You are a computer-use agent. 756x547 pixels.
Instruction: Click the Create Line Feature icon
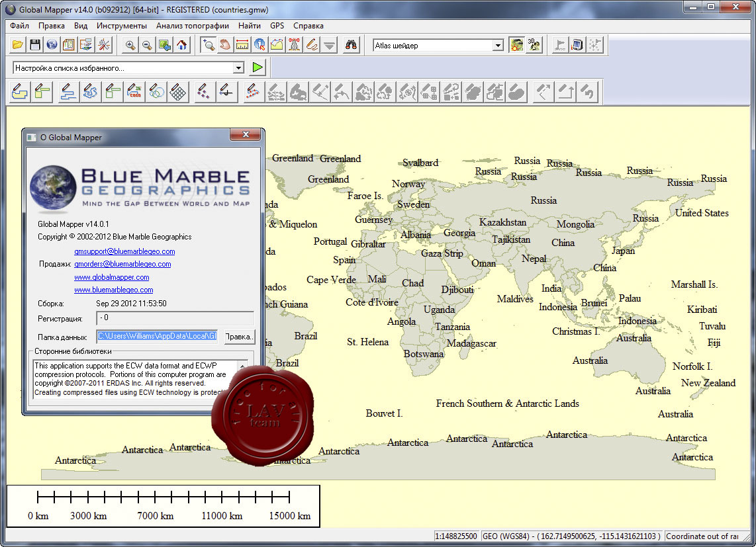tap(68, 91)
